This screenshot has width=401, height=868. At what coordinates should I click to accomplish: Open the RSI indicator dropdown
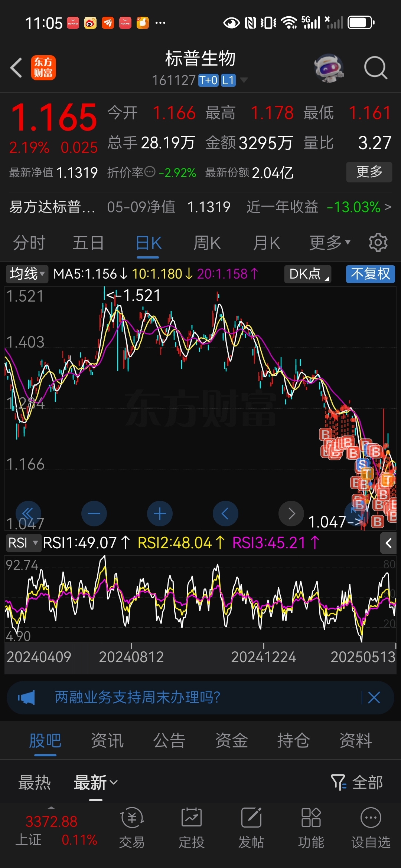pos(23,543)
